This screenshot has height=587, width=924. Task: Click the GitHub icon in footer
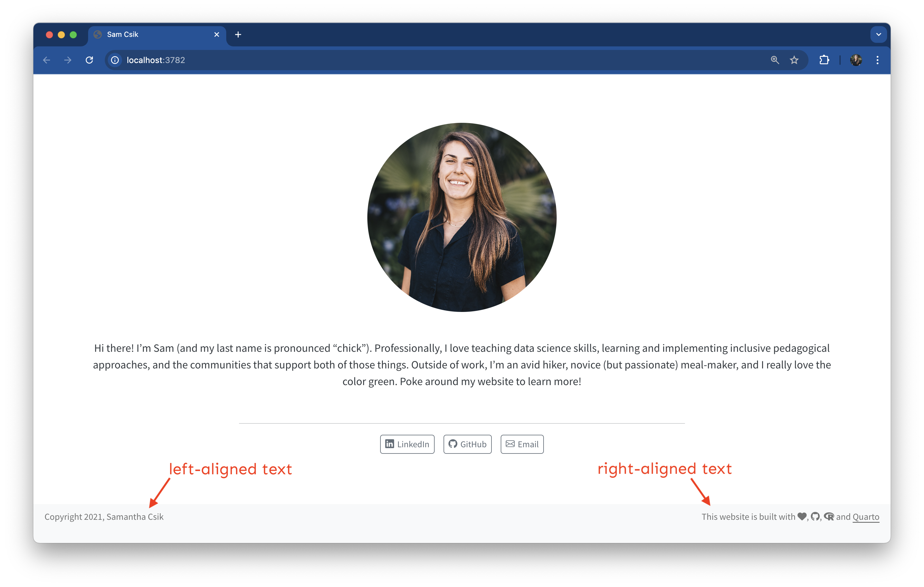[815, 517]
